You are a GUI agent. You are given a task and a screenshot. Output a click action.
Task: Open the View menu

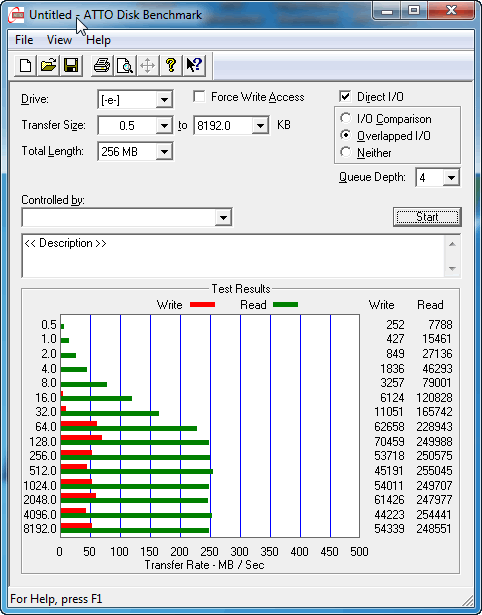pos(59,40)
